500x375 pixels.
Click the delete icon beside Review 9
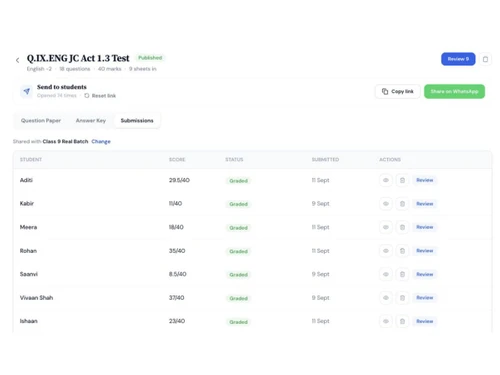tap(485, 59)
